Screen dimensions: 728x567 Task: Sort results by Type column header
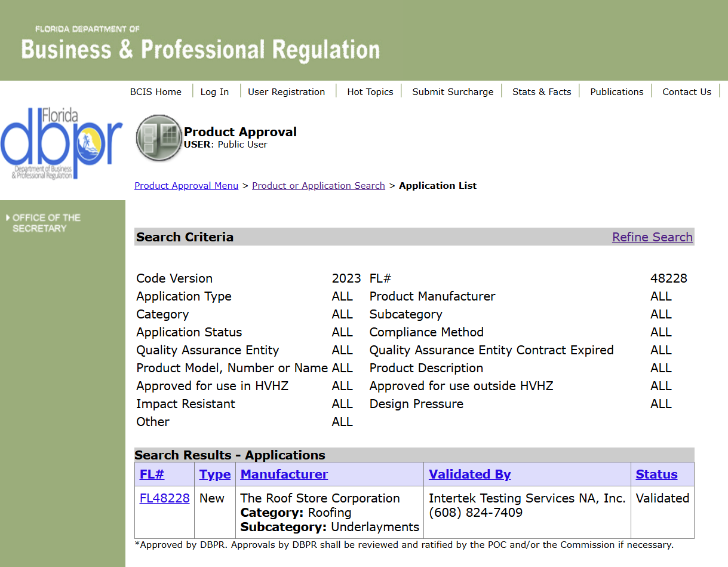click(x=215, y=474)
